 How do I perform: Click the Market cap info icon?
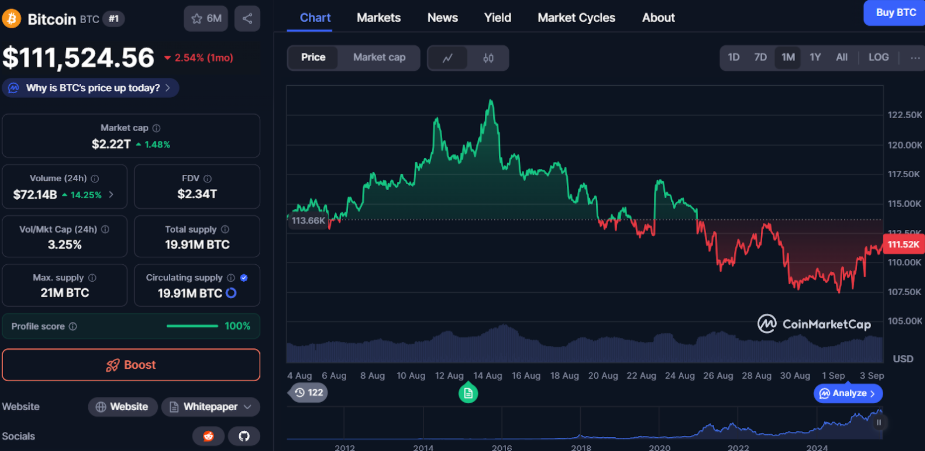(156, 128)
